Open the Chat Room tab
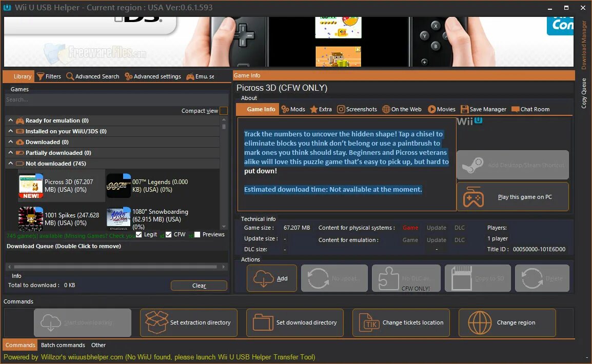 [530, 109]
